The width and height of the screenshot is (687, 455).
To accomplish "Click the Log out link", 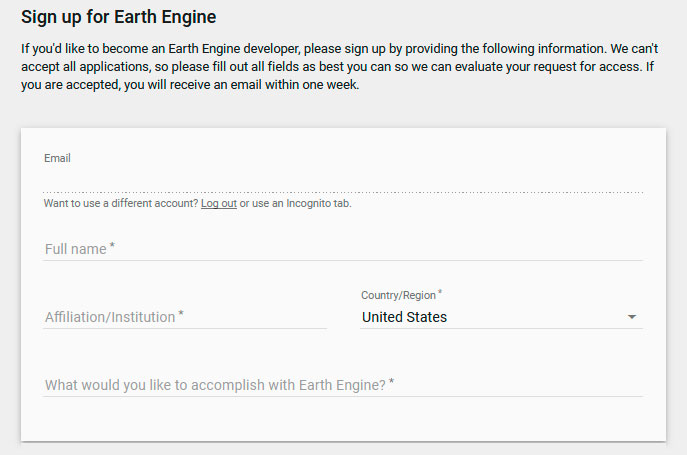I will 219,203.
